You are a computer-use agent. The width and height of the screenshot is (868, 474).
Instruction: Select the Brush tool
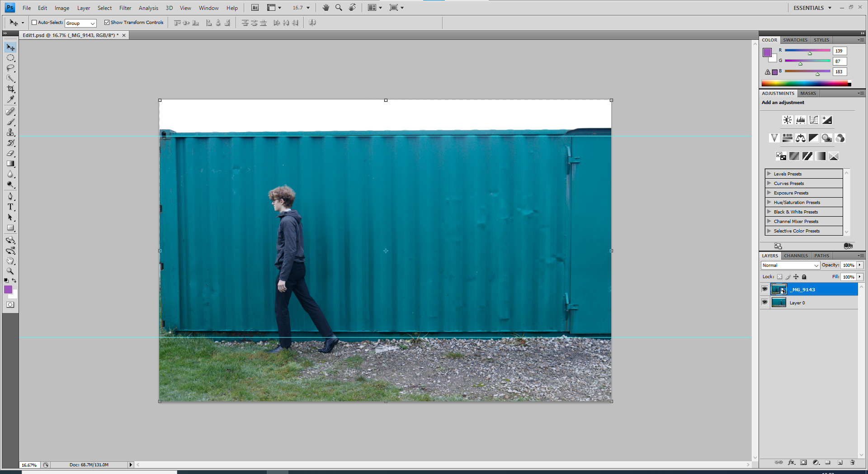click(x=10, y=122)
